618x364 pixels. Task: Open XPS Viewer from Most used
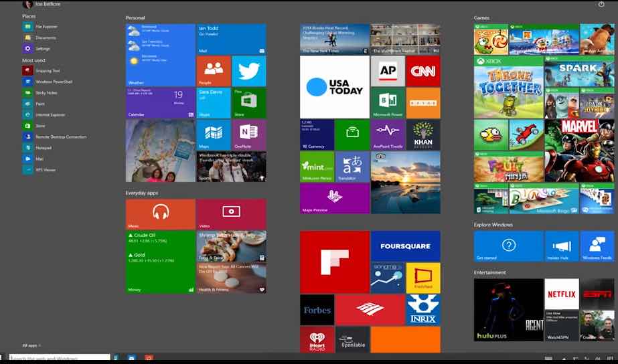(x=40, y=170)
